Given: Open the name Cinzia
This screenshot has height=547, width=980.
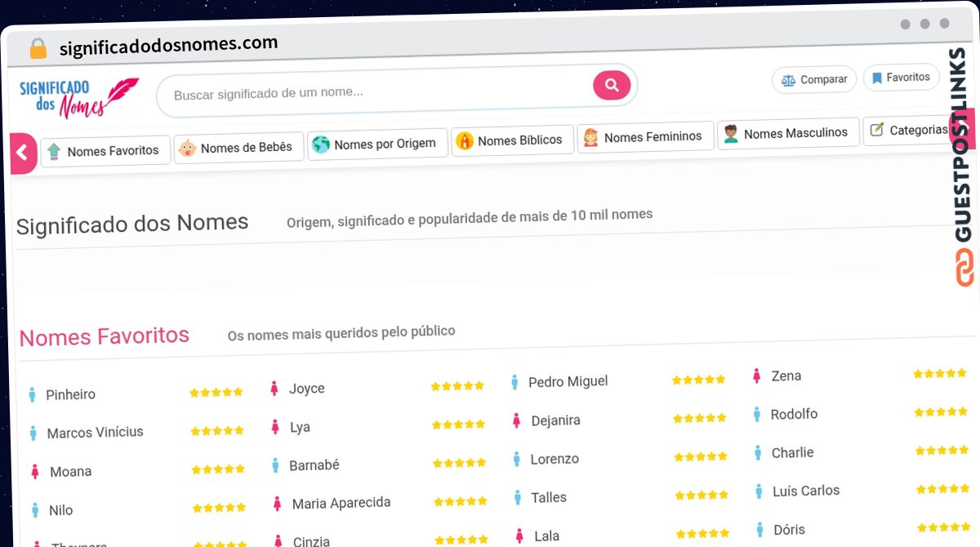Looking at the screenshot, I should [311, 540].
